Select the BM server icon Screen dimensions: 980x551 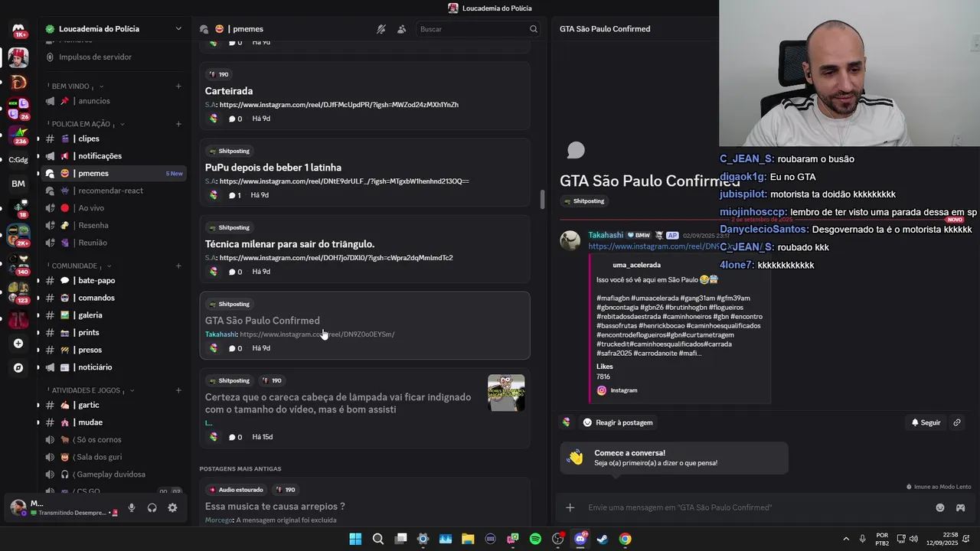18,184
